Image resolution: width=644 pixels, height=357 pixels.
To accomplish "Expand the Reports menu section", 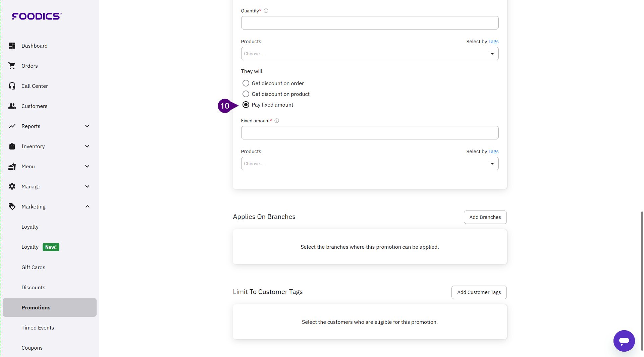I will coord(50,126).
